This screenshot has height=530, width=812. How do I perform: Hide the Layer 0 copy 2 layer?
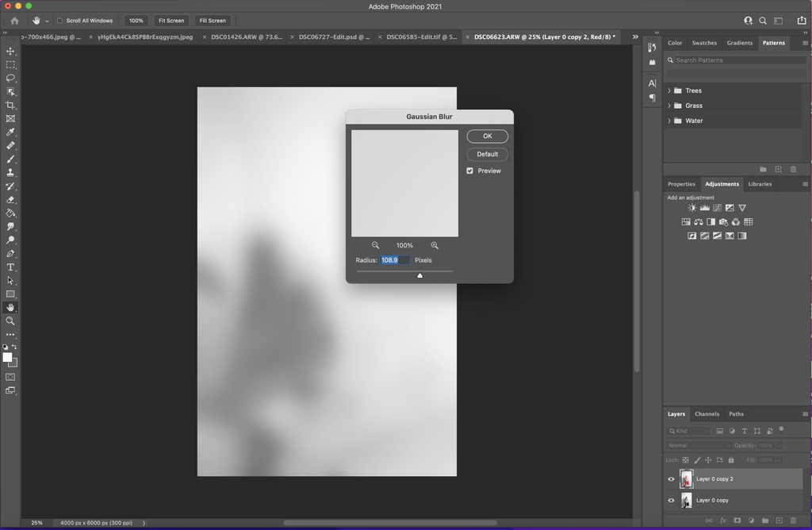671,478
